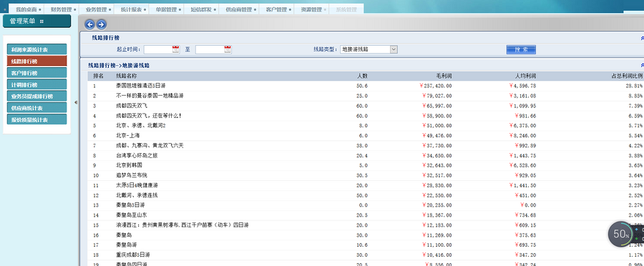The image size is (644, 266).
Task: Collapse the 地接游线路 results panel chevron
Action: 642,65
